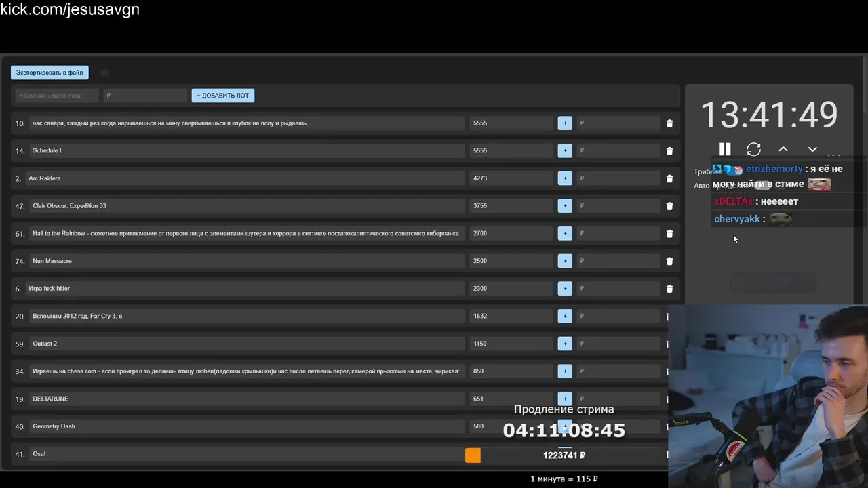The width and height of the screenshot is (868, 488).
Task: Focus extra ruble field for Arc Raiders
Action: (618, 178)
